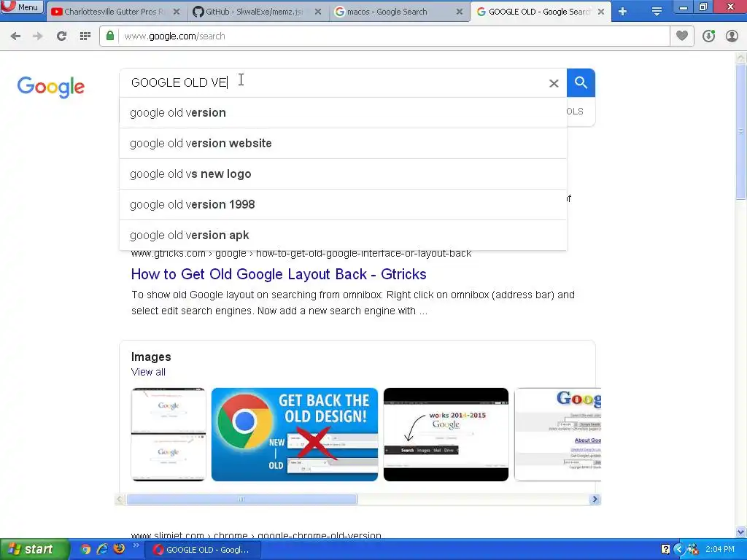Click GOOGLE OLD taskbar window button
Screen dimensions: 747x560
coord(202,550)
